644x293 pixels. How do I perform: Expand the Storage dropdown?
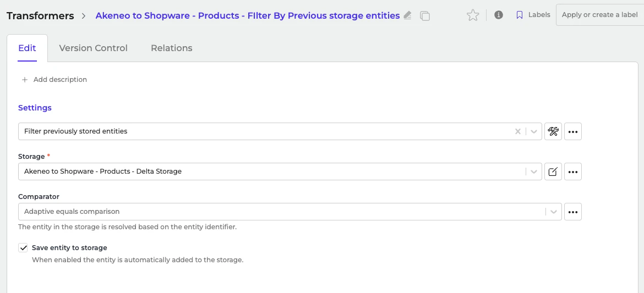[533, 172]
